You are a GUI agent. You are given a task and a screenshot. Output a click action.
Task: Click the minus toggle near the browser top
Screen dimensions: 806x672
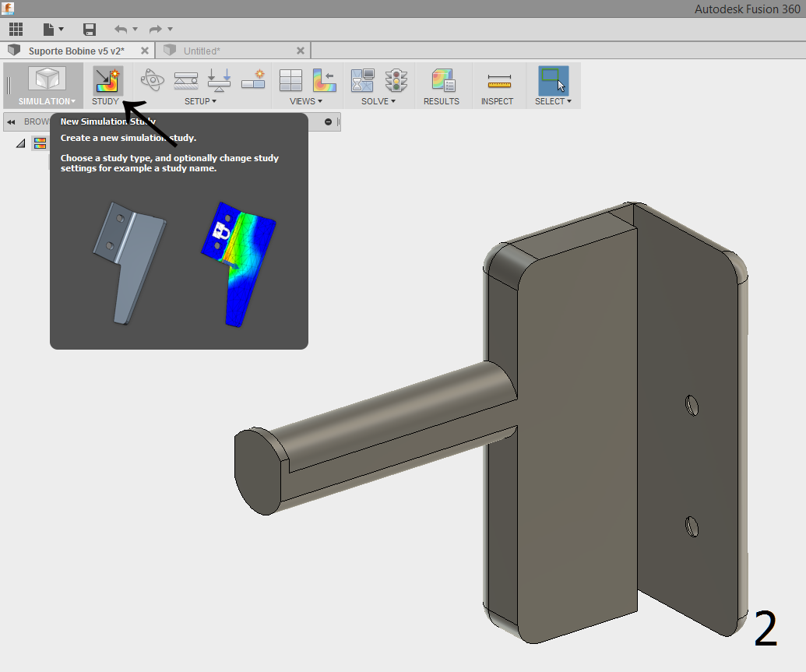click(x=327, y=121)
